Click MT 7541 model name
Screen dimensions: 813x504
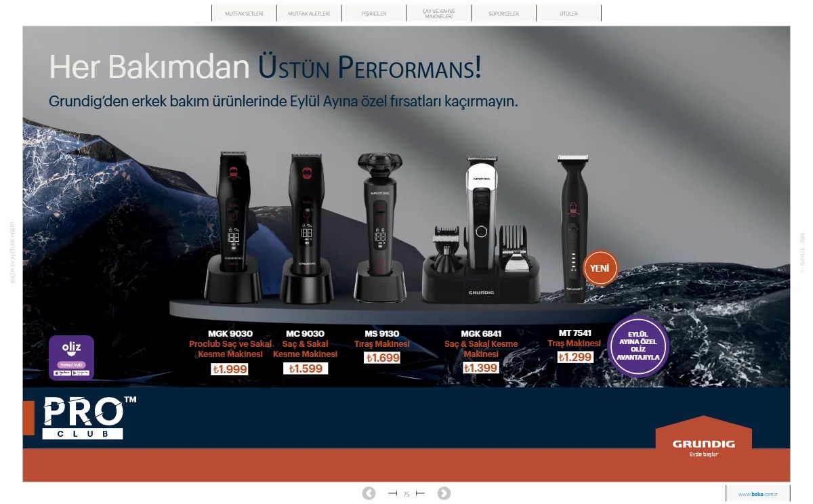pyautogui.click(x=575, y=333)
